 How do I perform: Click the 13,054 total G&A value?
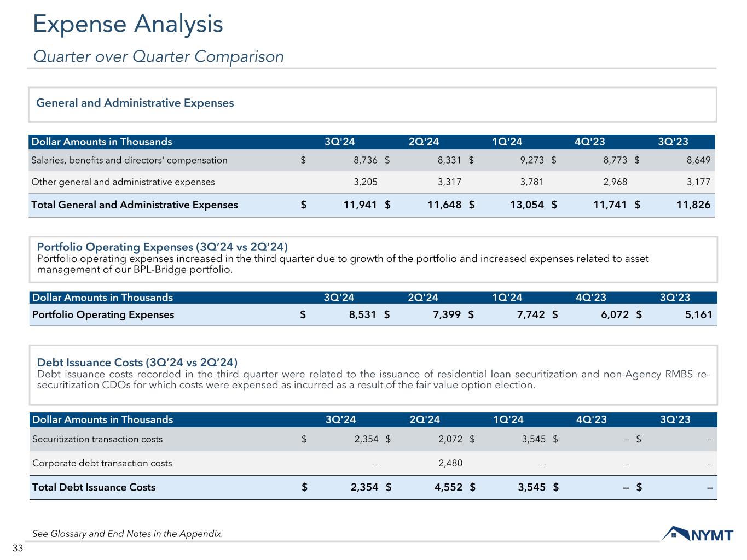(525, 205)
